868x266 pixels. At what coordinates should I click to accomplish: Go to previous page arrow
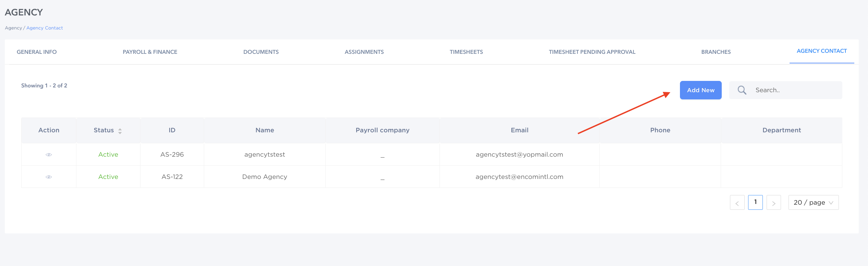737,203
